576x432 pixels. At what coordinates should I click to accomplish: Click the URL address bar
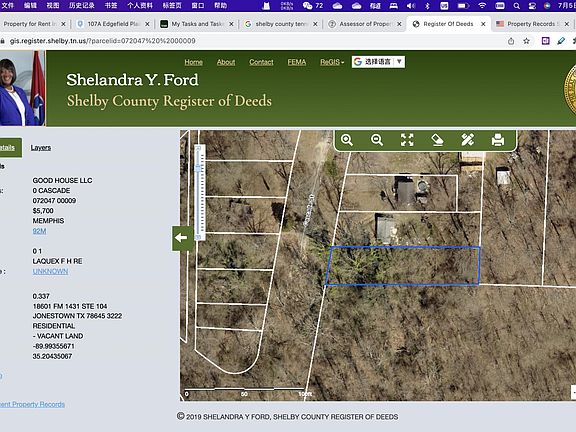(253, 41)
